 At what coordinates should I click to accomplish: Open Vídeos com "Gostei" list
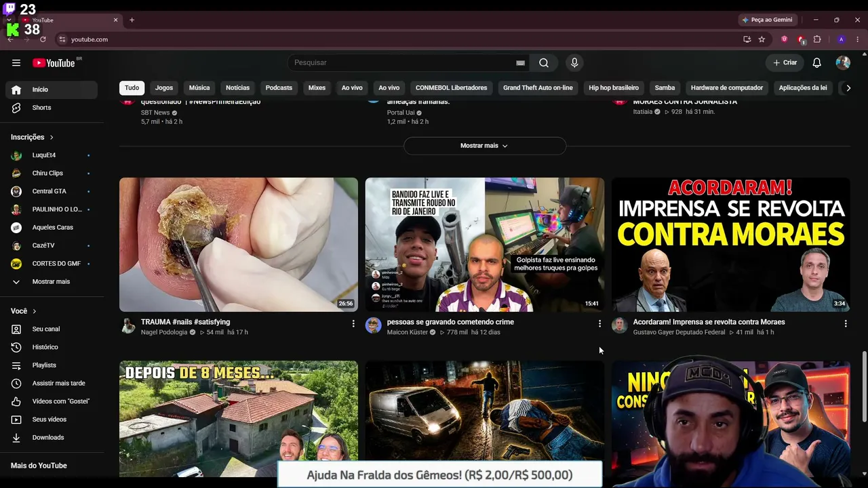52,401
